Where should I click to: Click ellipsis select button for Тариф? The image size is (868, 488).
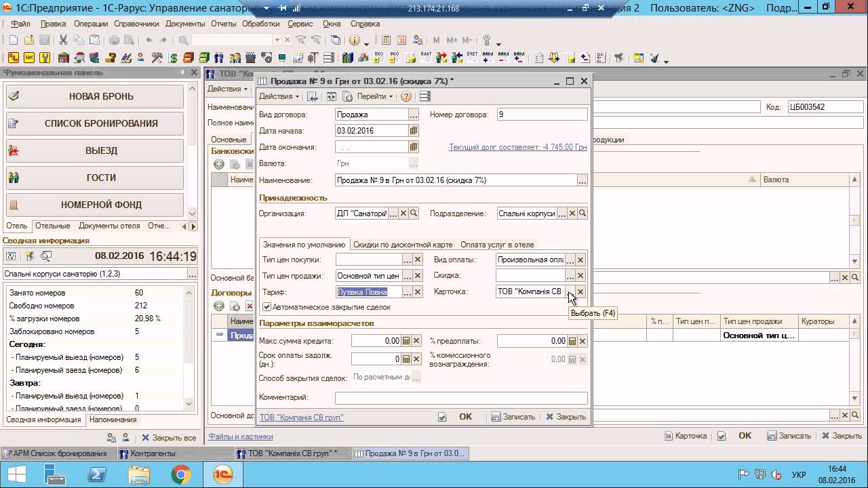click(x=408, y=292)
